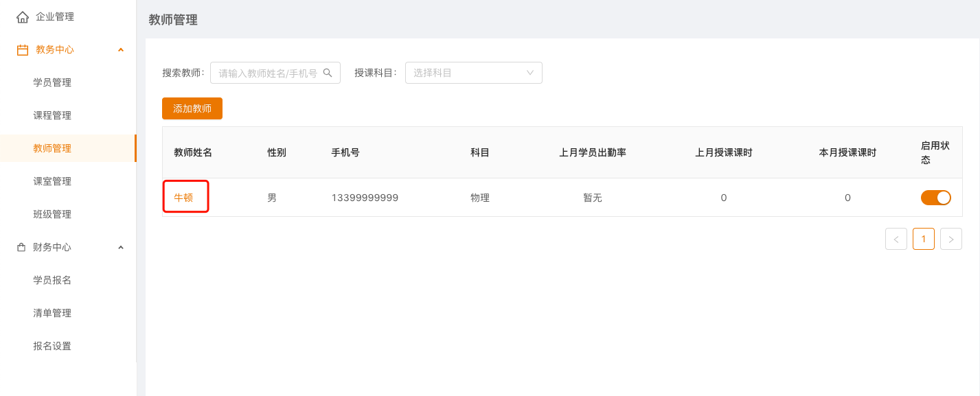
Task: Select page number 1
Action: [924, 239]
